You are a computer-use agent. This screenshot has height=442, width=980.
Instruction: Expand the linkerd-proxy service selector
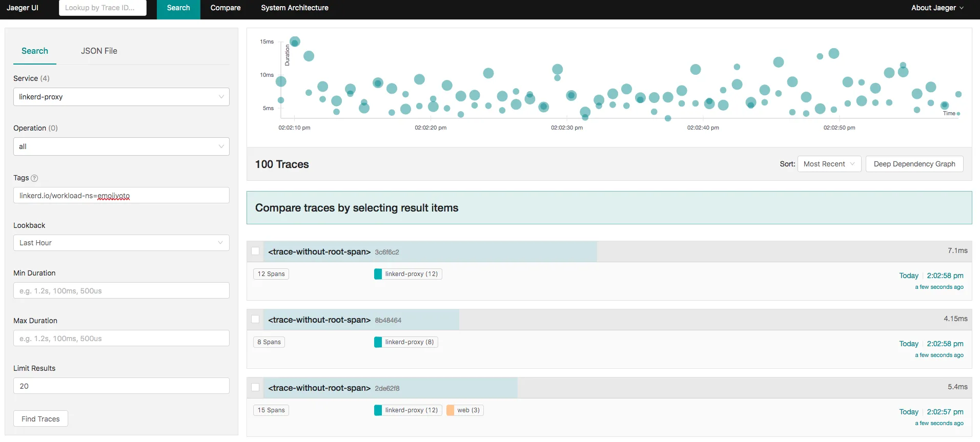[x=121, y=97]
